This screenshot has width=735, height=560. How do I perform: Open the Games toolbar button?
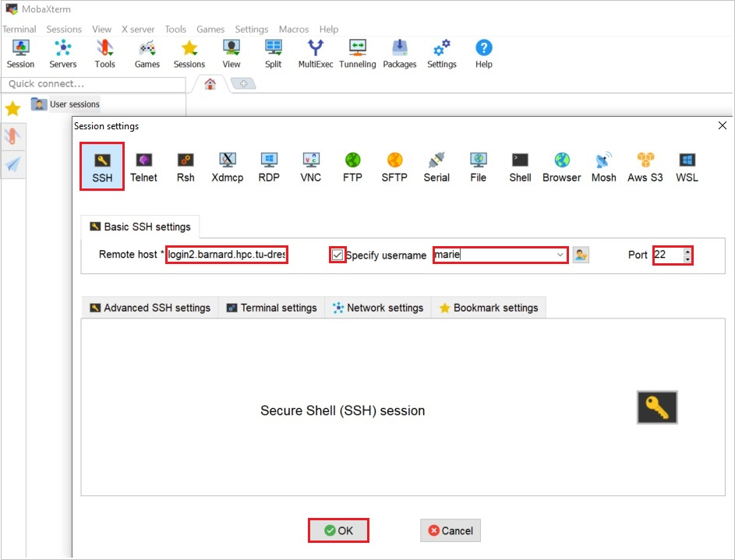(x=147, y=55)
